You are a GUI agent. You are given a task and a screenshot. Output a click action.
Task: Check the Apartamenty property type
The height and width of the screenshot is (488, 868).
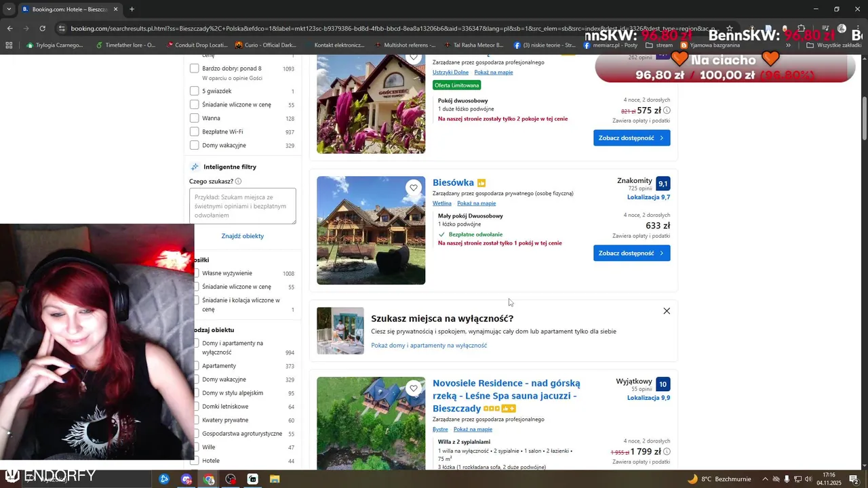[197, 366]
